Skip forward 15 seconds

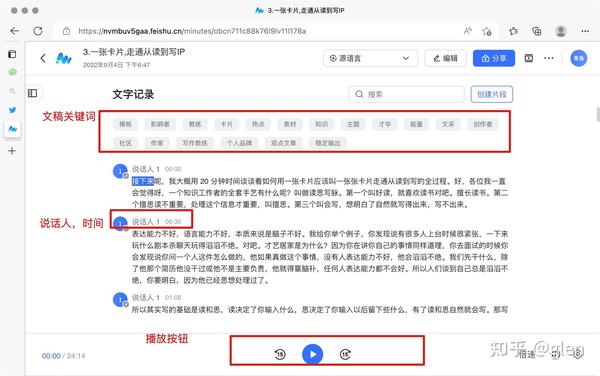pyautogui.click(x=345, y=355)
